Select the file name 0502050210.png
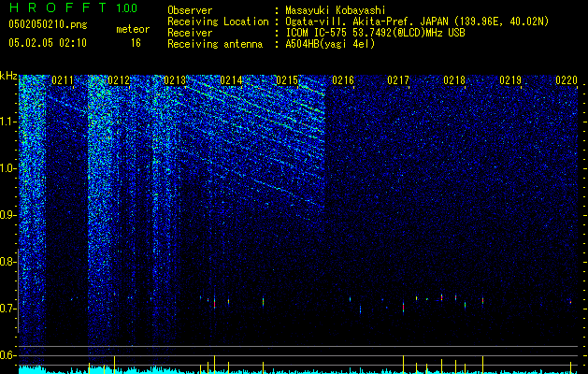The image size is (588, 374). [x=48, y=24]
